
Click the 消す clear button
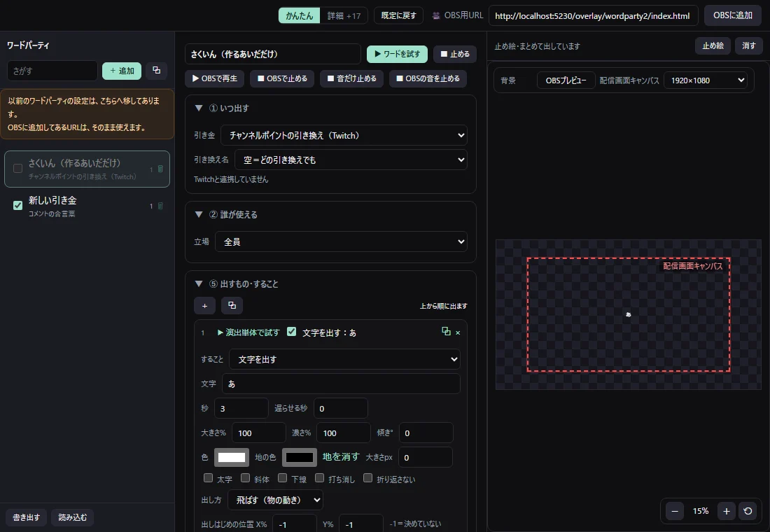coord(749,45)
